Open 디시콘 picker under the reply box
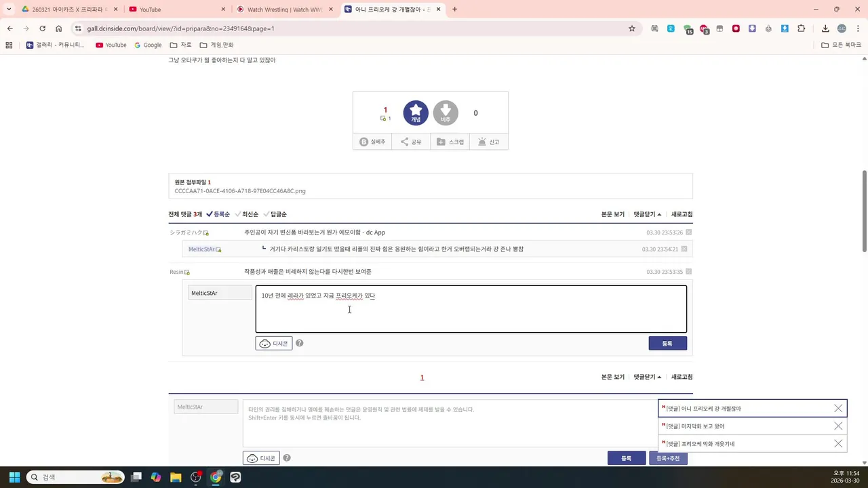 click(x=274, y=344)
